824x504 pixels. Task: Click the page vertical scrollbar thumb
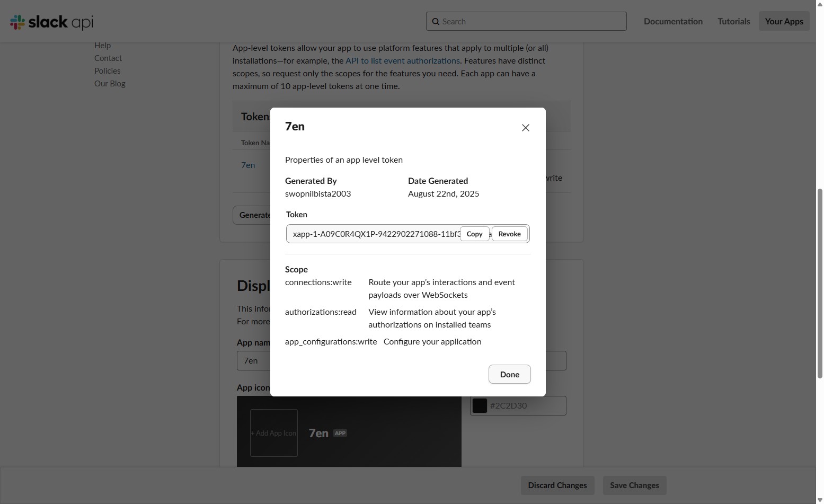[x=820, y=284]
